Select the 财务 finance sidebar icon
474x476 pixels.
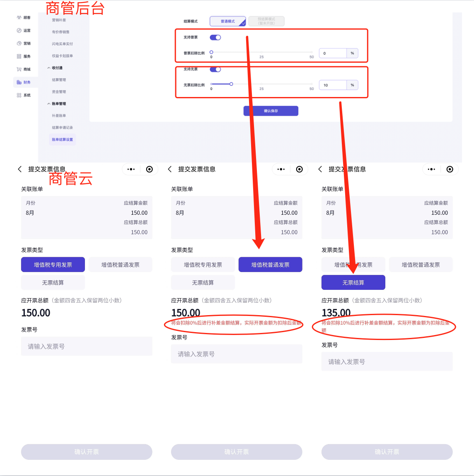[19, 82]
